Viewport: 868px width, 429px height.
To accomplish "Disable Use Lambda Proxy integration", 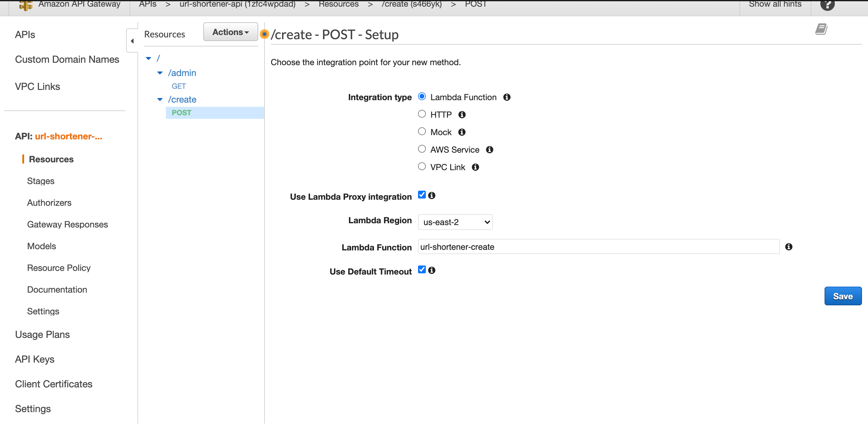I will (422, 195).
